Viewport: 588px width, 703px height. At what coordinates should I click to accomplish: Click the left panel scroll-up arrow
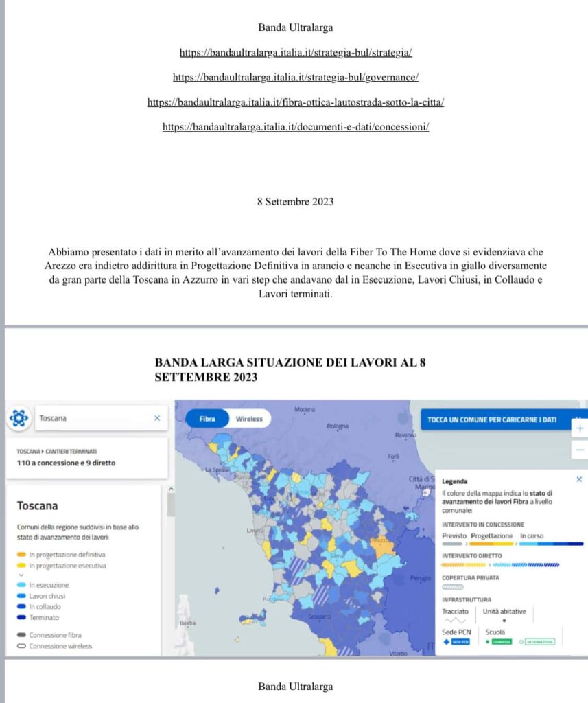pos(171,489)
